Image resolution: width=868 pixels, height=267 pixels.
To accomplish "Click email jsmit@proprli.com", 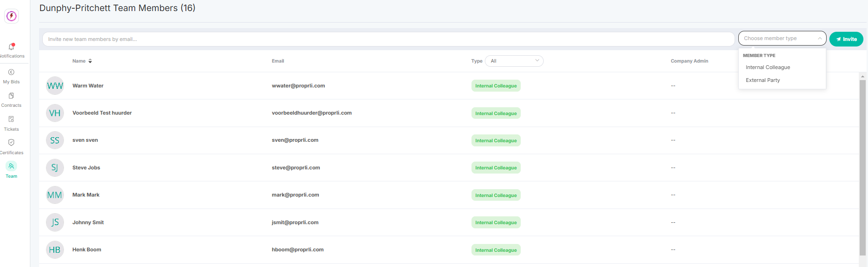I will pos(295,222).
